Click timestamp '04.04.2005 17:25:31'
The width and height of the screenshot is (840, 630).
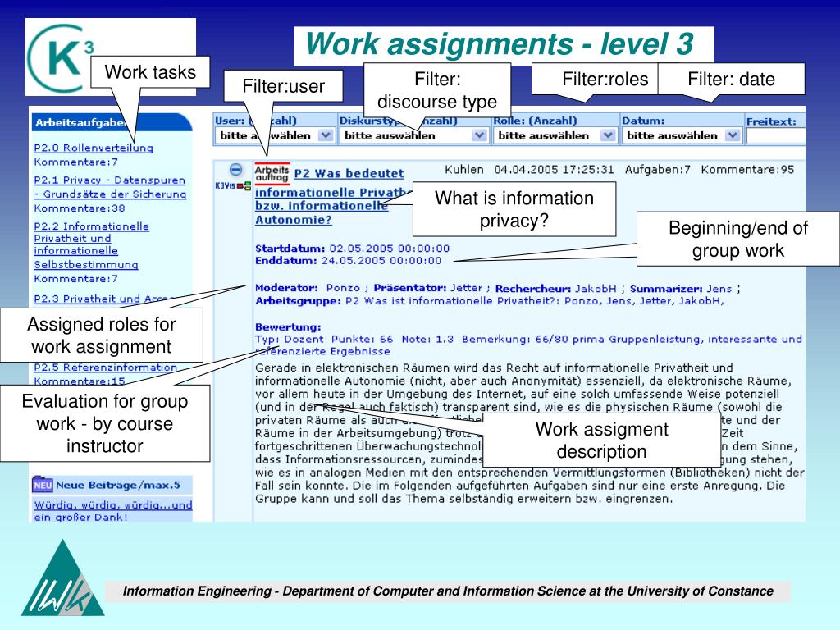tap(554, 170)
